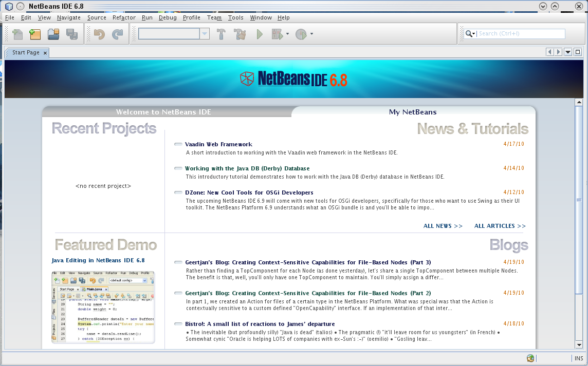Open the View menu

point(44,17)
